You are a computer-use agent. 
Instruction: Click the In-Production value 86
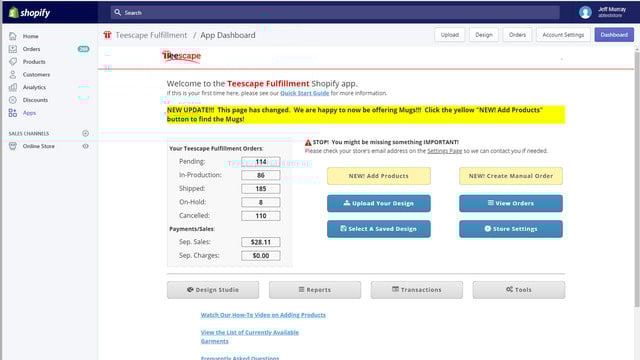tap(260, 176)
